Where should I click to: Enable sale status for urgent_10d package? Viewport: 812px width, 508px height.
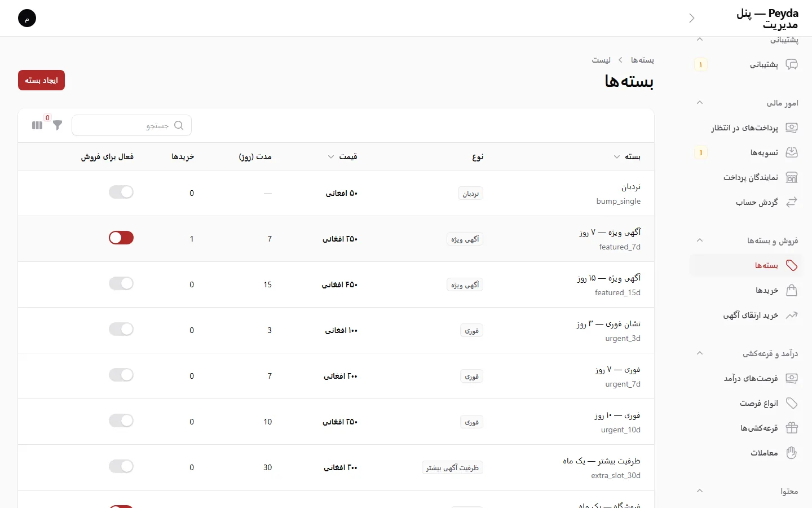click(121, 421)
